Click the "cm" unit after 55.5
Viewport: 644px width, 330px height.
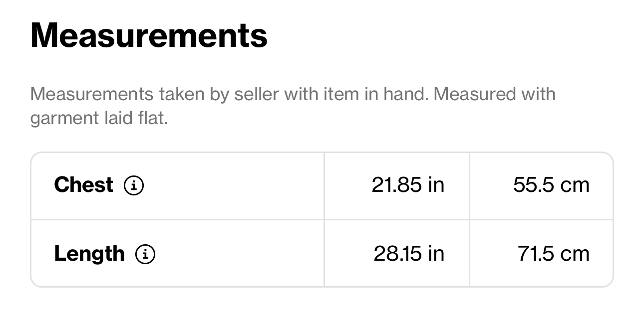[x=575, y=185]
